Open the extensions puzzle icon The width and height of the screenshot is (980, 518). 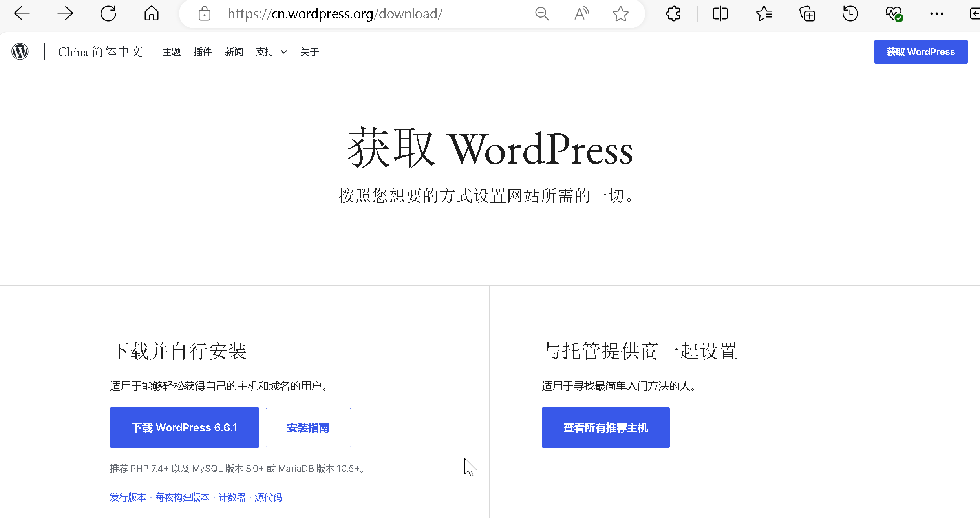pyautogui.click(x=673, y=14)
